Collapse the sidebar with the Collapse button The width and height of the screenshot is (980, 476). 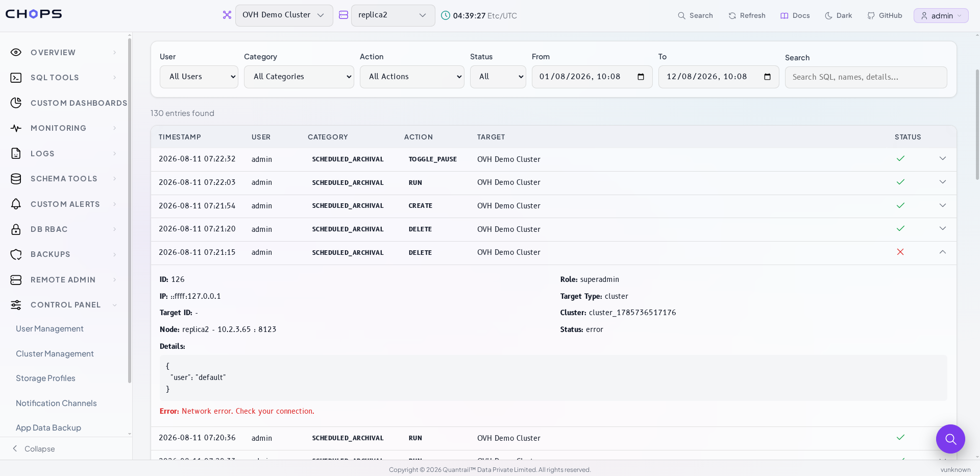coord(34,449)
